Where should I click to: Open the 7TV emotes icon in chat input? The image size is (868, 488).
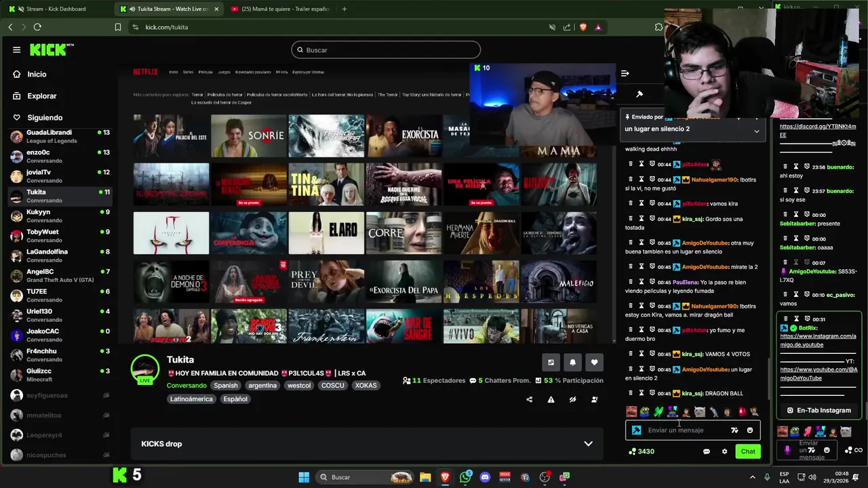[x=734, y=430]
